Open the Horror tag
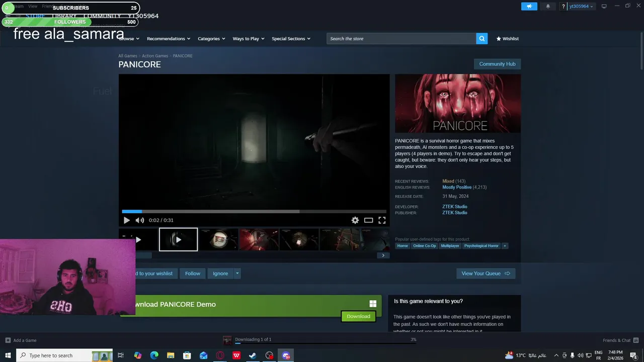Screen dimensions: 644x362 pyautogui.click(x=403, y=246)
